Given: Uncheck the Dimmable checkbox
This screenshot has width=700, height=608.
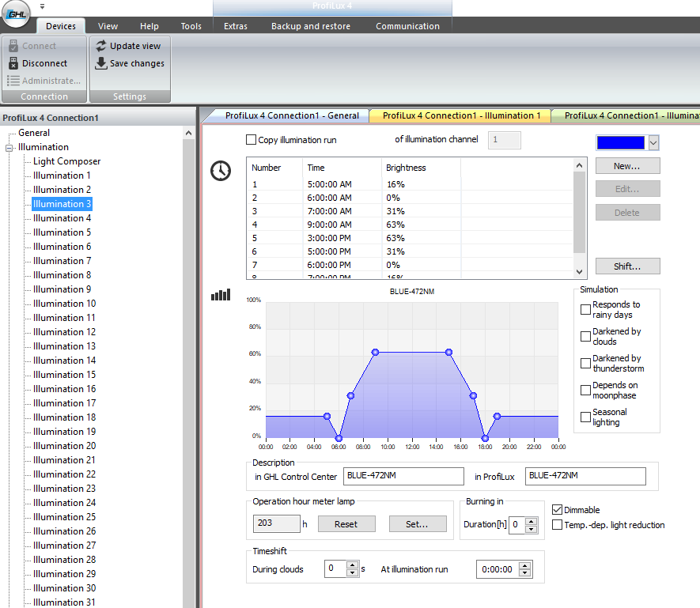Looking at the screenshot, I should pyautogui.click(x=557, y=509).
